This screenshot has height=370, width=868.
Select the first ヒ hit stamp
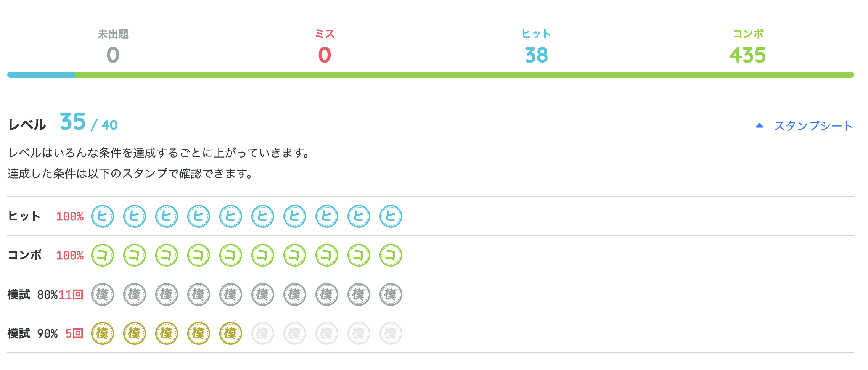click(x=102, y=217)
